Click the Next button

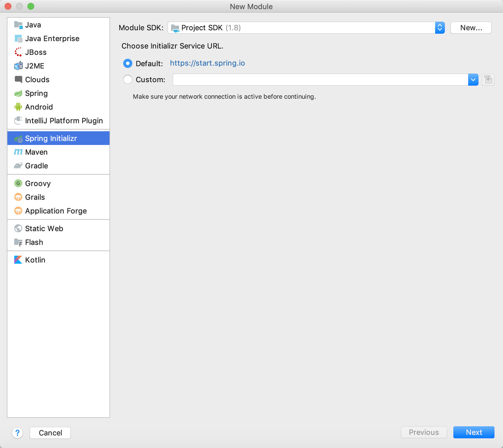(474, 432)
